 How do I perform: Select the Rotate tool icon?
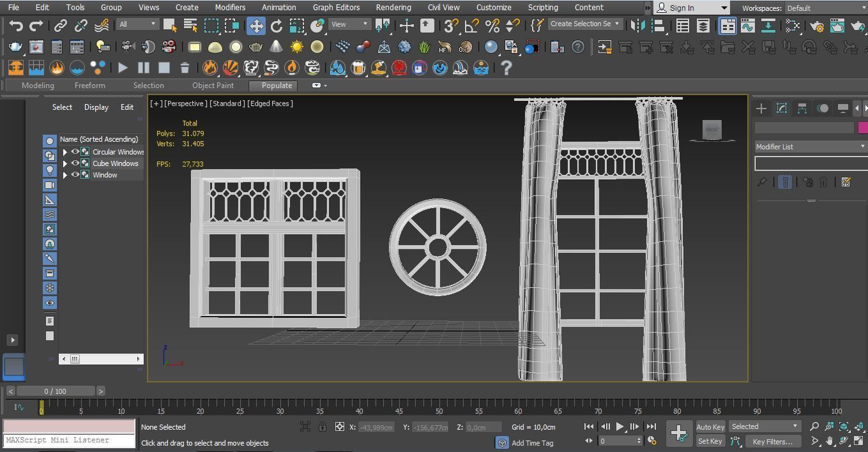pyautogui.click(x=277, y=26)
